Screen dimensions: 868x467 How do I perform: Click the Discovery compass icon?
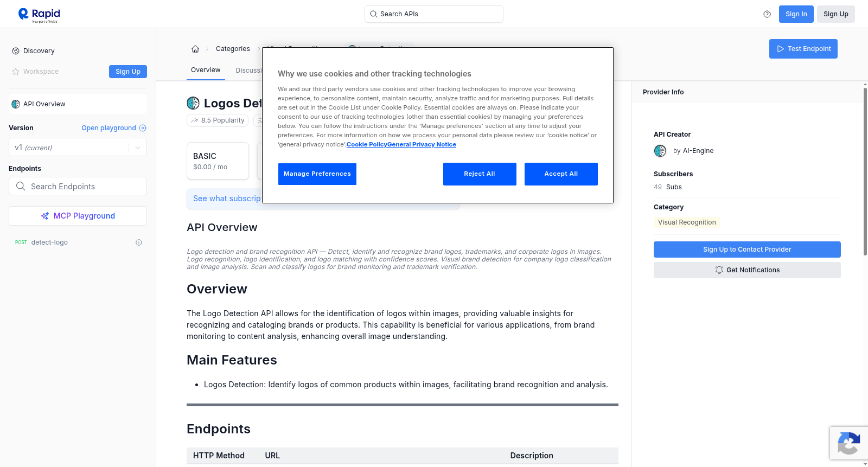click(x=16, y=51)
